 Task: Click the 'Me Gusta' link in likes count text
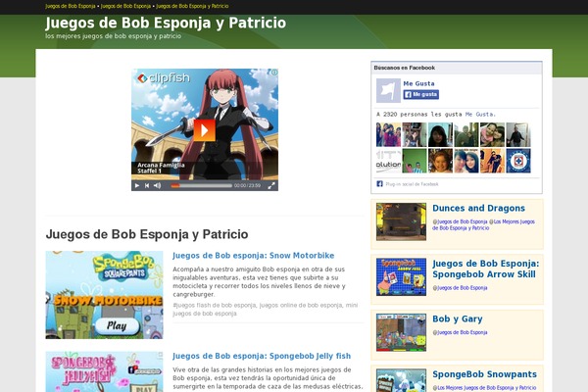480,115
